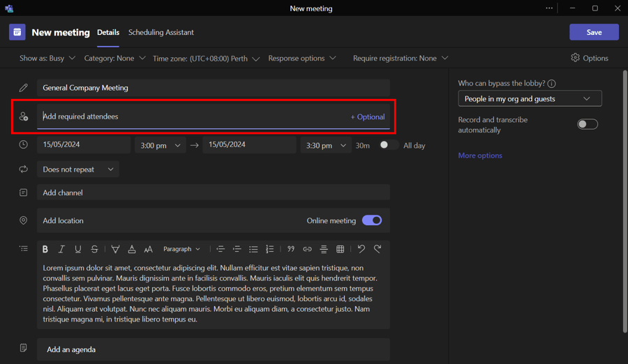Expand Response options menu

(x=302, y=58)
